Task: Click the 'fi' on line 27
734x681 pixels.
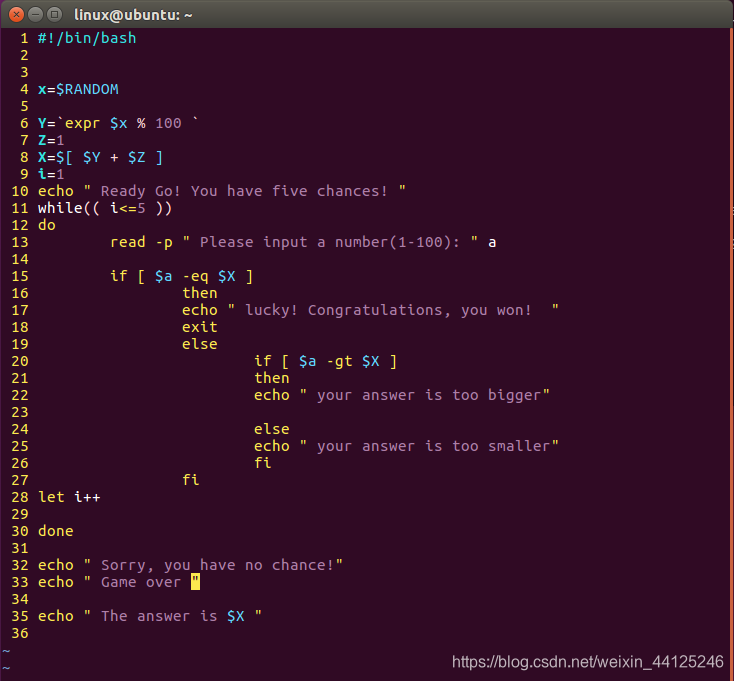Action: 191,480
